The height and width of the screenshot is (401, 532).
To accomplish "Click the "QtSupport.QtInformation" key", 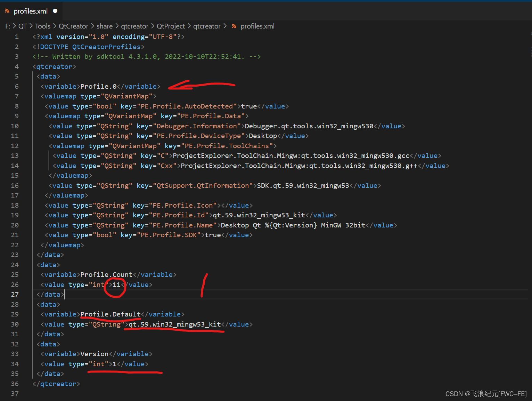I will point(203,186).
